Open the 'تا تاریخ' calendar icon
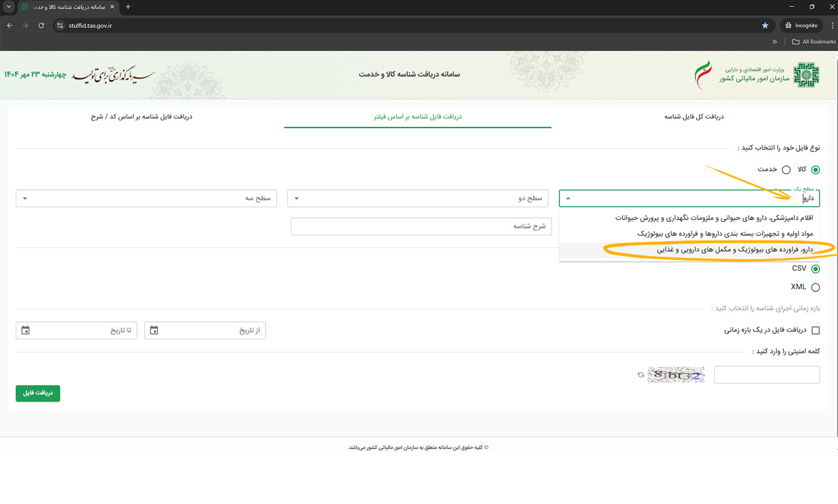838x504 pixels. 26,331
